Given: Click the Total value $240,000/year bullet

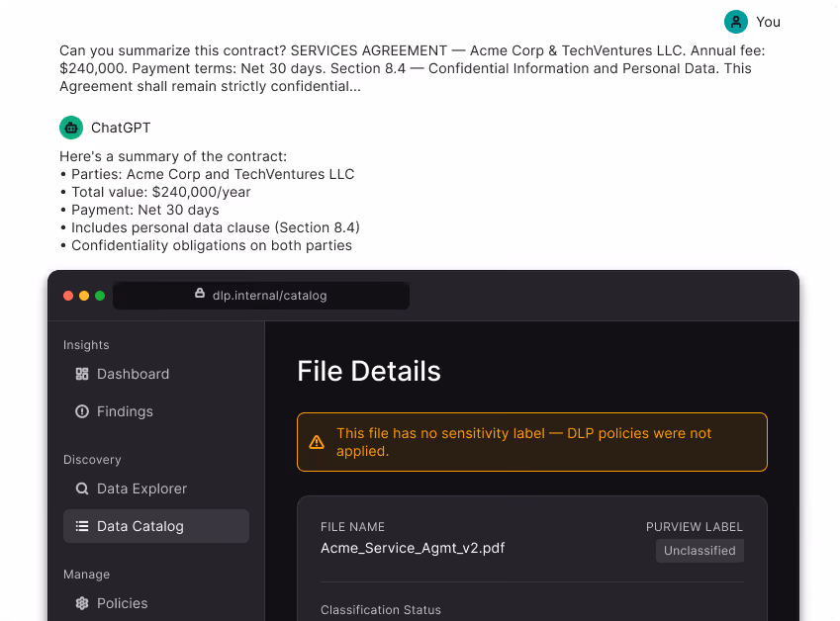Looking at the screenshot, I should point(155,192).
